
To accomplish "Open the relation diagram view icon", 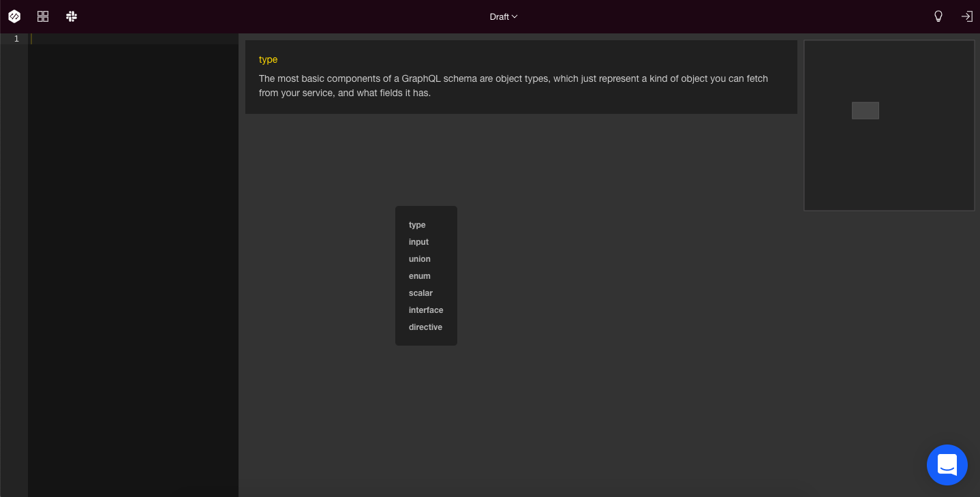I will pyautogui.click(x=43, y=16).
